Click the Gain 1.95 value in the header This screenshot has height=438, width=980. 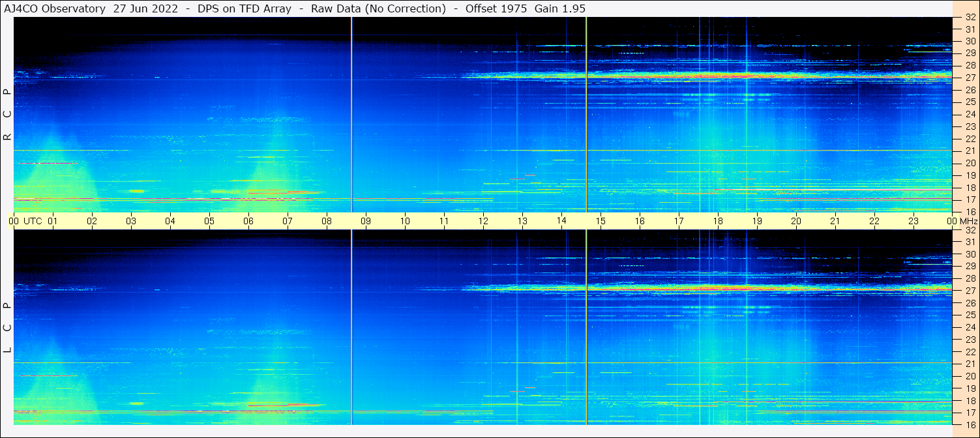click(560, 8)
